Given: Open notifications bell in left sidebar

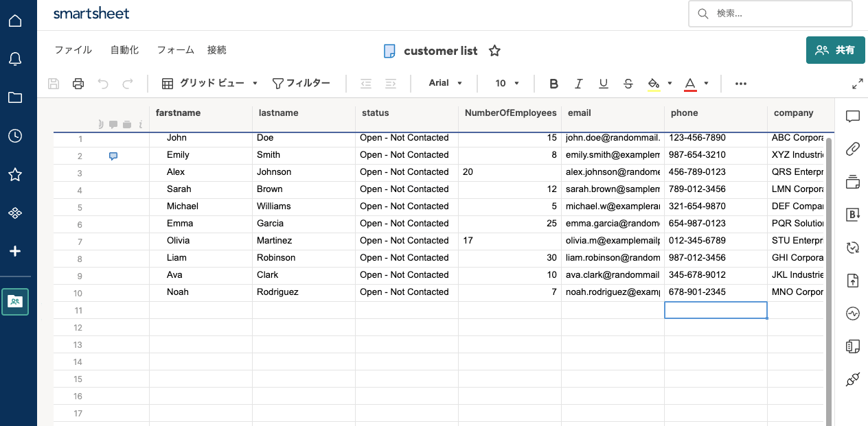Looking at the screenshot, I should tap(15, 59).
